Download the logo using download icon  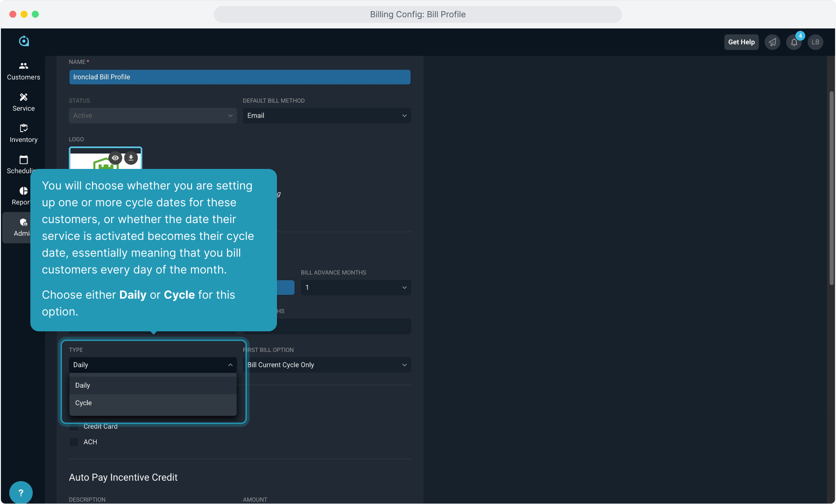[131, 158]
